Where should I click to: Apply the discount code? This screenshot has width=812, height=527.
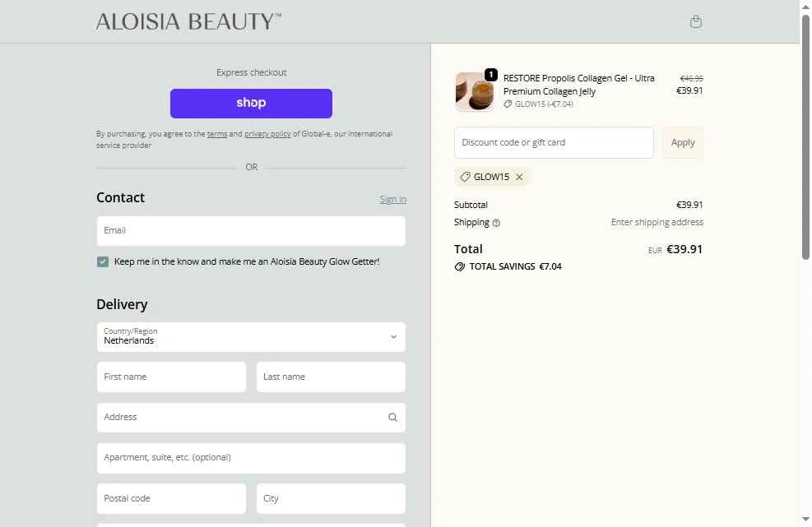(683, 142)
